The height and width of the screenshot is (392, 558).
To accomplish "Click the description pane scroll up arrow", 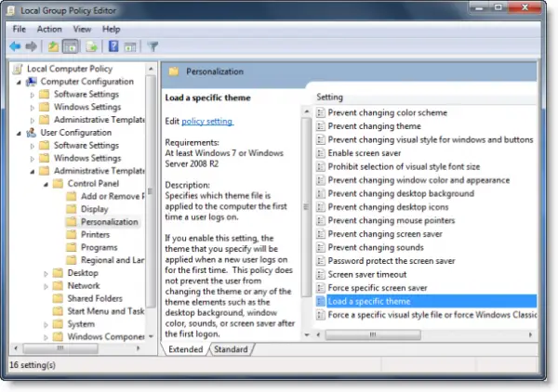I will [307, 111].
